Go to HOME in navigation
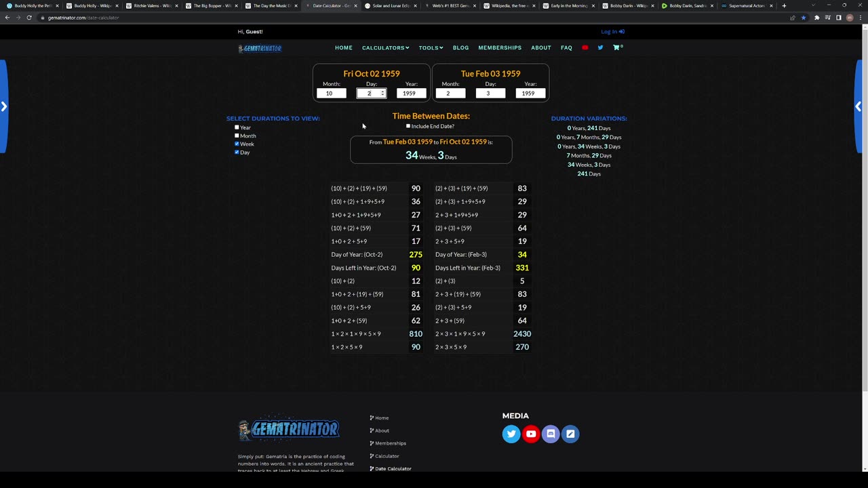The width and height of the screenshot is (868, 488). point(344,47)
